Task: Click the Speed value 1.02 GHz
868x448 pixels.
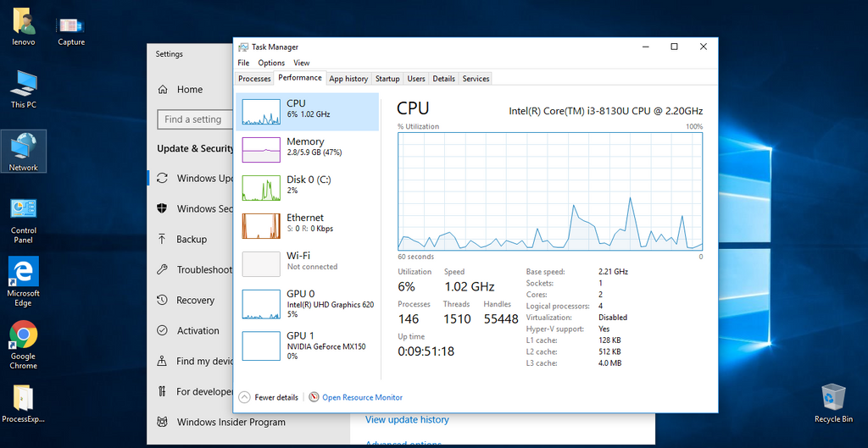Action: 470,287
